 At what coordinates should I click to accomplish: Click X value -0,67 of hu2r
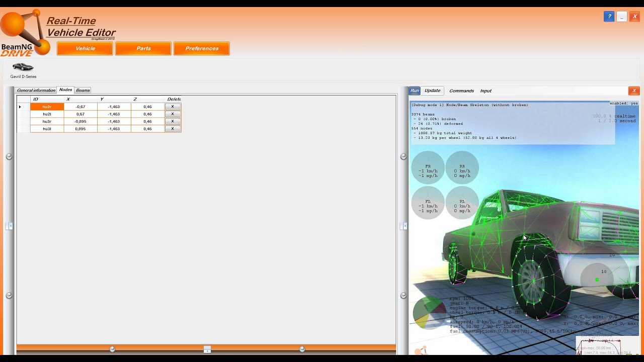pos(80,107)
